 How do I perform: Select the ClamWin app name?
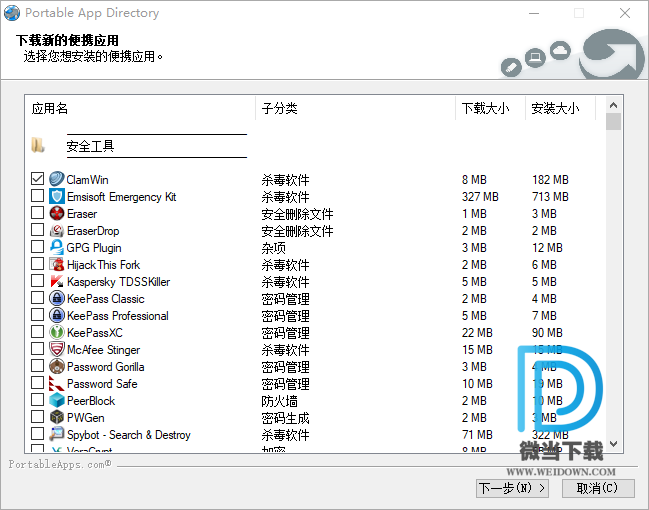[87, 180]
